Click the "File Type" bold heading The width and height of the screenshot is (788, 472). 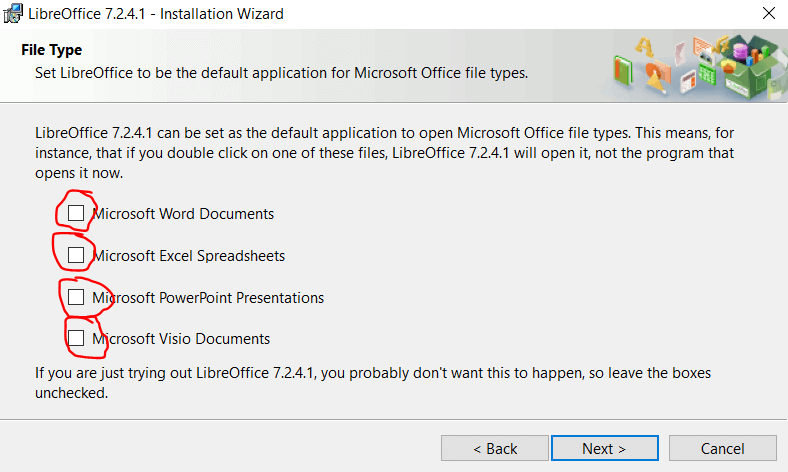[x=52, y=50]
